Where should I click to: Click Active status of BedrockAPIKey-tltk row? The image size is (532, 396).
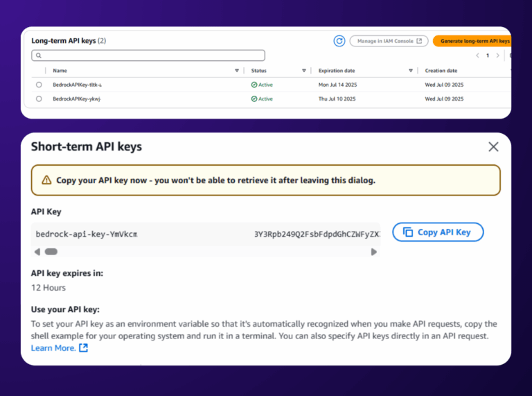(262, 85)
